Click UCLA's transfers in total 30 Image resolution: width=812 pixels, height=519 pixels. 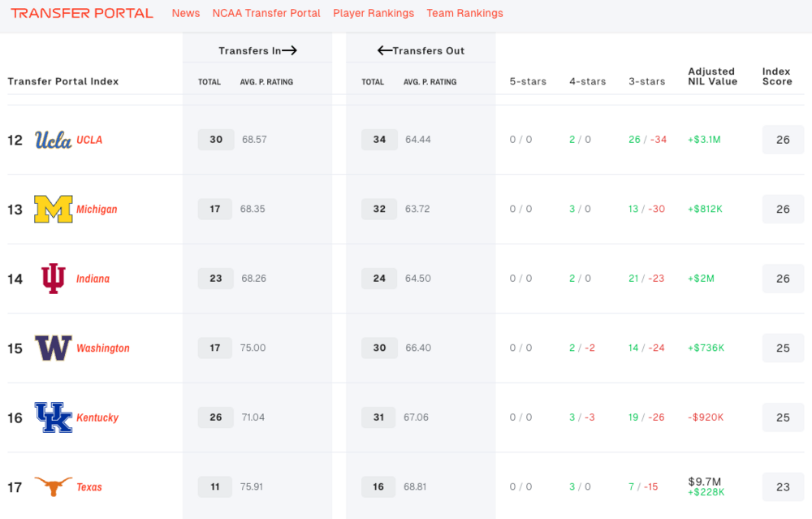216,140
